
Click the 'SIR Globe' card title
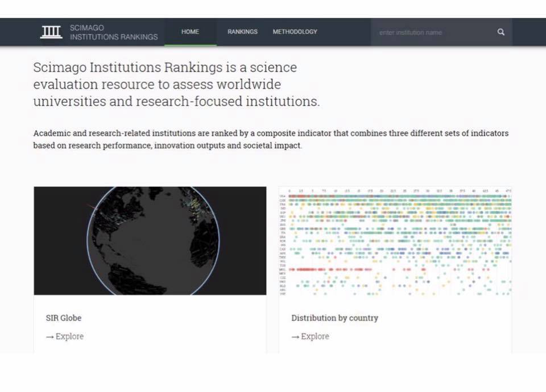point(64,318)
